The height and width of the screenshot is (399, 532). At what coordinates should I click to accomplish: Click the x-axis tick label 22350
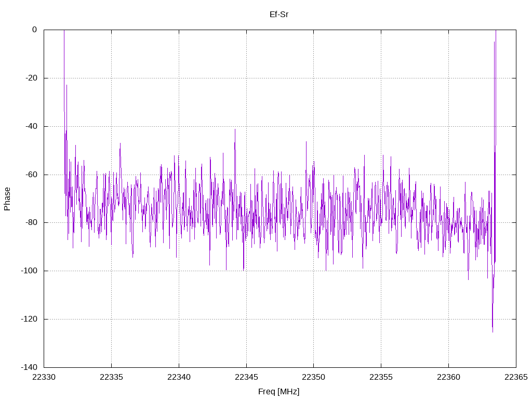313,377
